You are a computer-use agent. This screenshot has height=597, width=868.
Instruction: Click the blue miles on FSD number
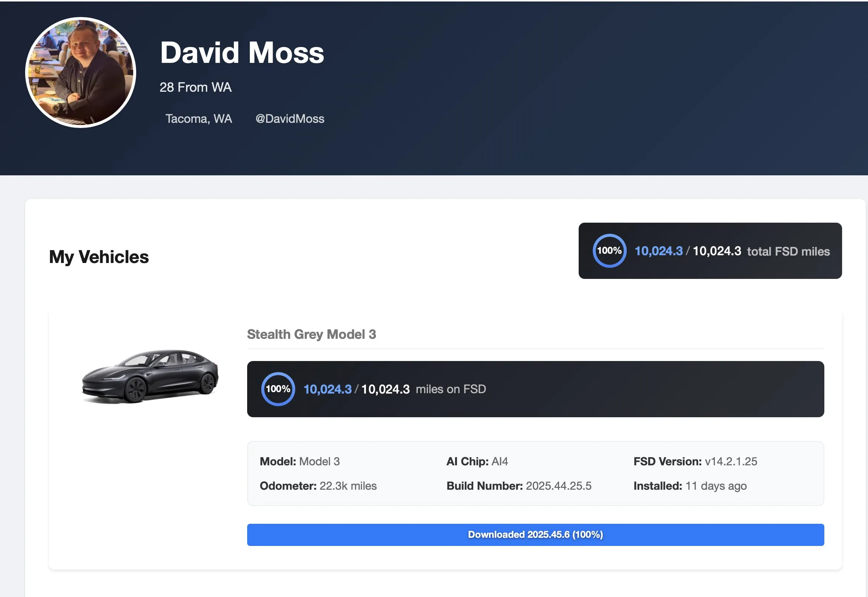coord(327,389)
